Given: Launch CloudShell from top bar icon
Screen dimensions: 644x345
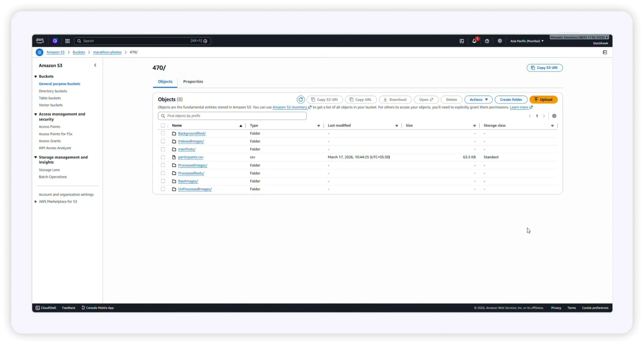Looking at the screenshot, I should [x=462, y=41].
